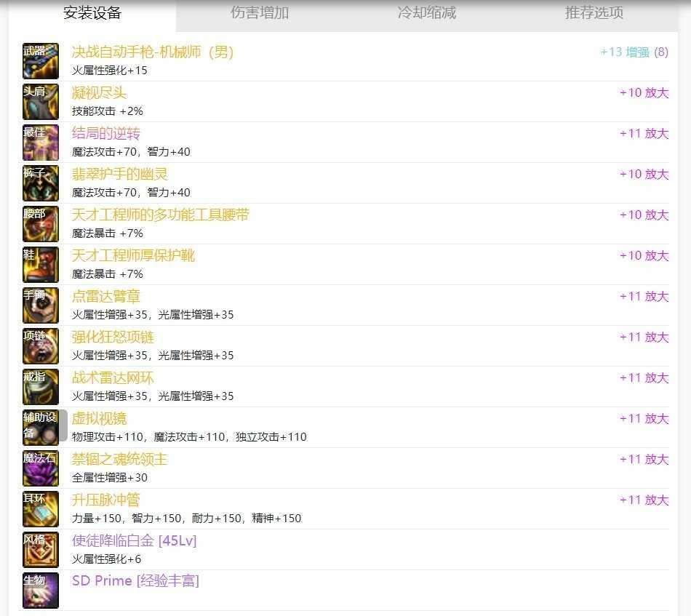Click the enchant text 物理攻击+110，魔法攻击+110，独立攻击+110
The image size is (691, 616).
pyautogui.click(x=190, y=436)
